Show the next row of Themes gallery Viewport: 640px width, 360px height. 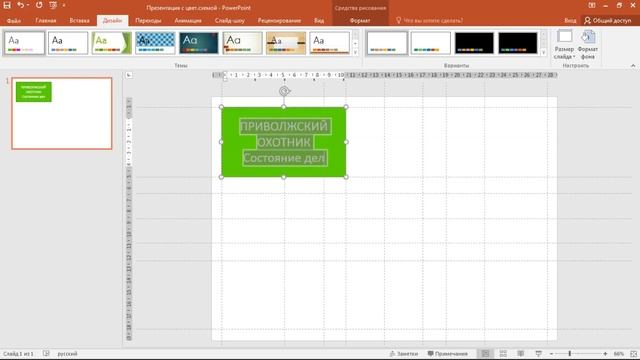[x=356, y=43]
